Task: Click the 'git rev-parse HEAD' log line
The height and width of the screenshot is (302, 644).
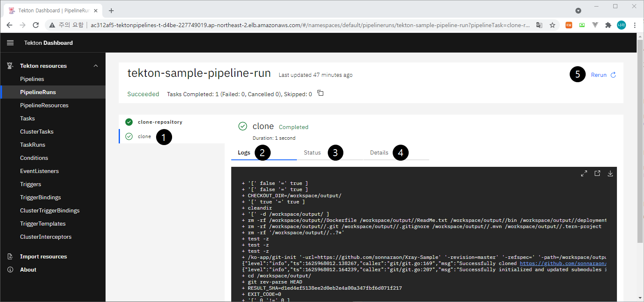Action: [x=272, y=282]
